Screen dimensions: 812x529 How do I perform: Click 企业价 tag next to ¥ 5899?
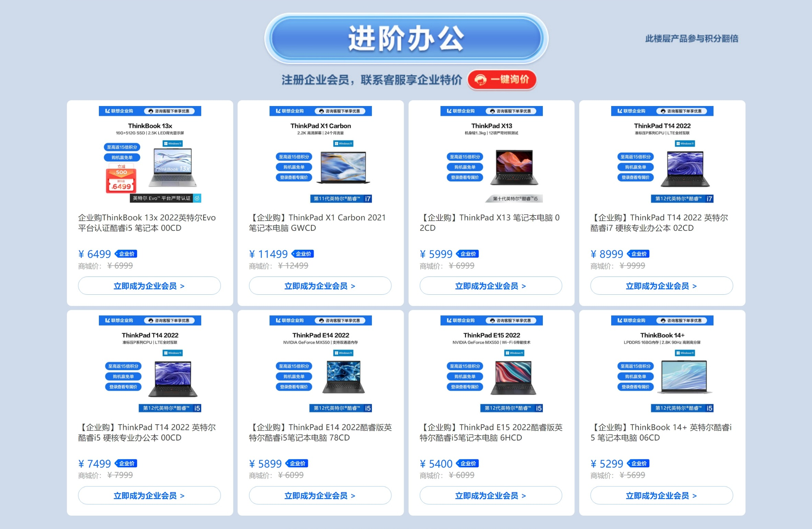[x=297, y=463]
